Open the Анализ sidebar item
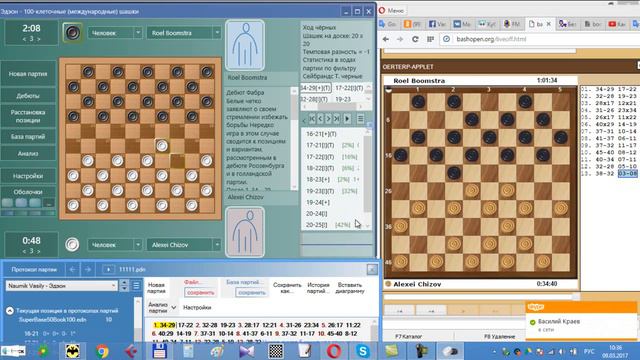 click(x=28, y=153)
